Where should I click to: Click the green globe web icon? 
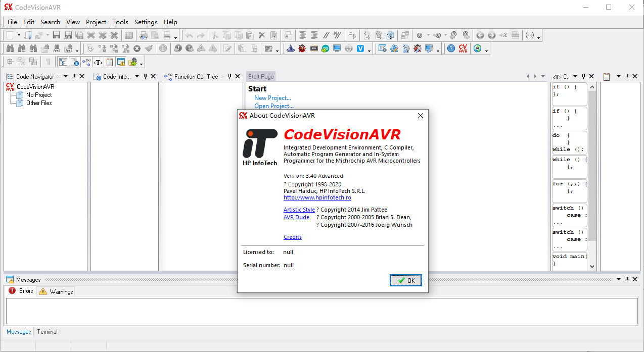coord(478,48)
